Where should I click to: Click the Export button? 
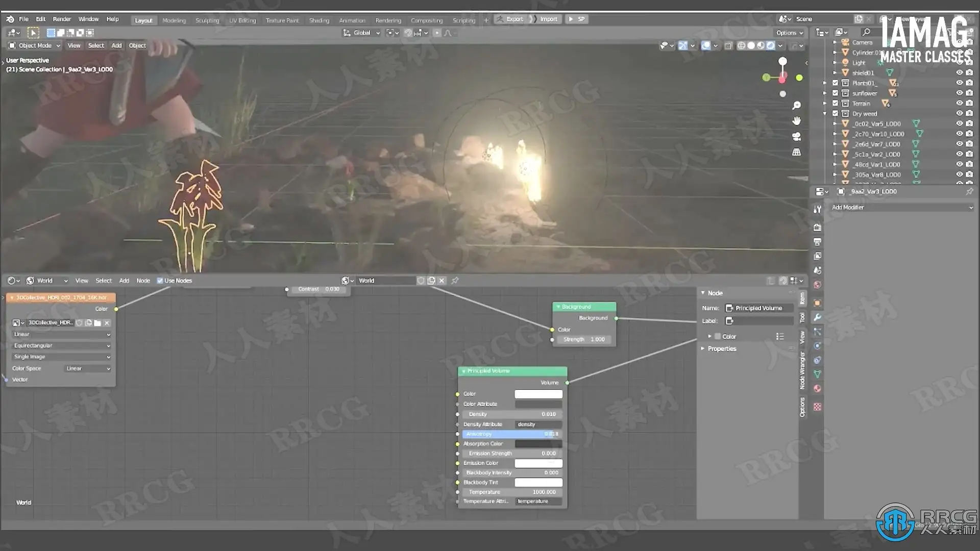tap(510, 19)
